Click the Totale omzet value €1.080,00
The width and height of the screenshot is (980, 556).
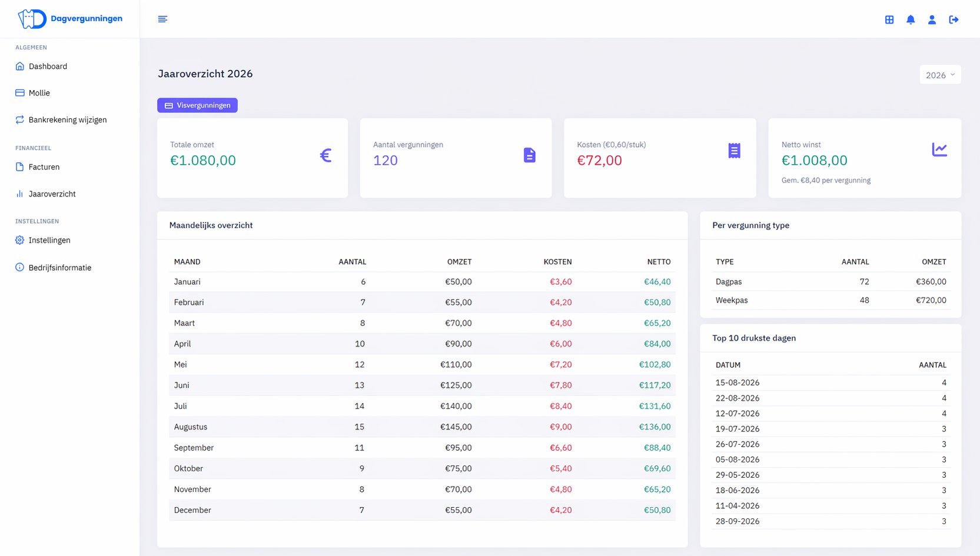point(203,160)
